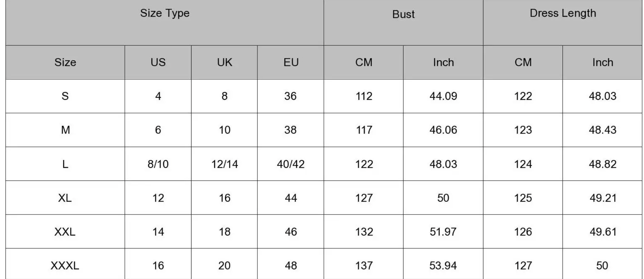
Task: Select the Bust column group header
Action: tap(403, 15)
